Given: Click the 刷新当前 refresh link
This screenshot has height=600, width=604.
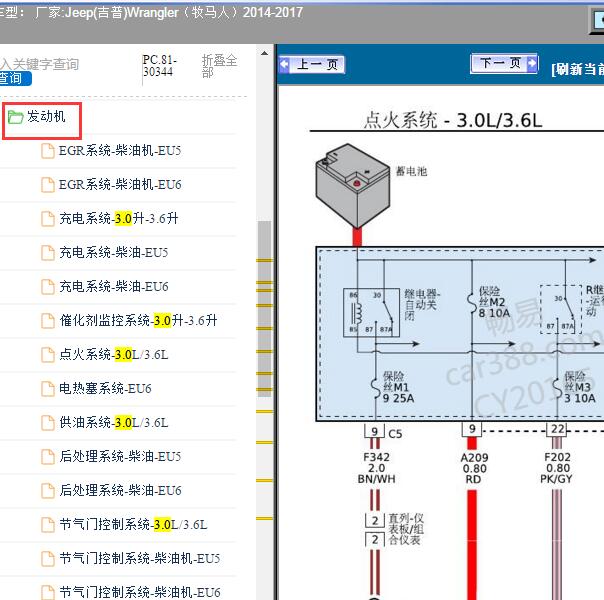Looking at the screenshot, I should click(x=577, y=69).
